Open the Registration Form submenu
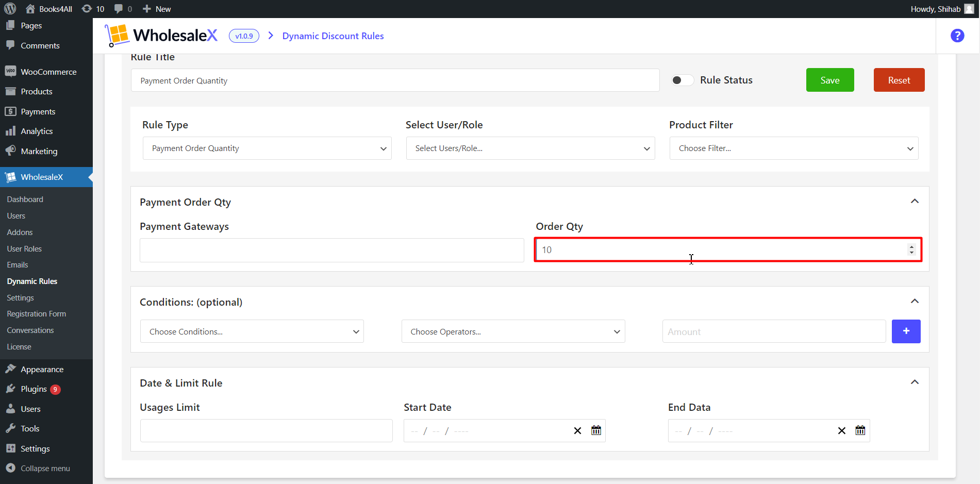This screenshot has height=484, width=980. click(x=37, y=314)
